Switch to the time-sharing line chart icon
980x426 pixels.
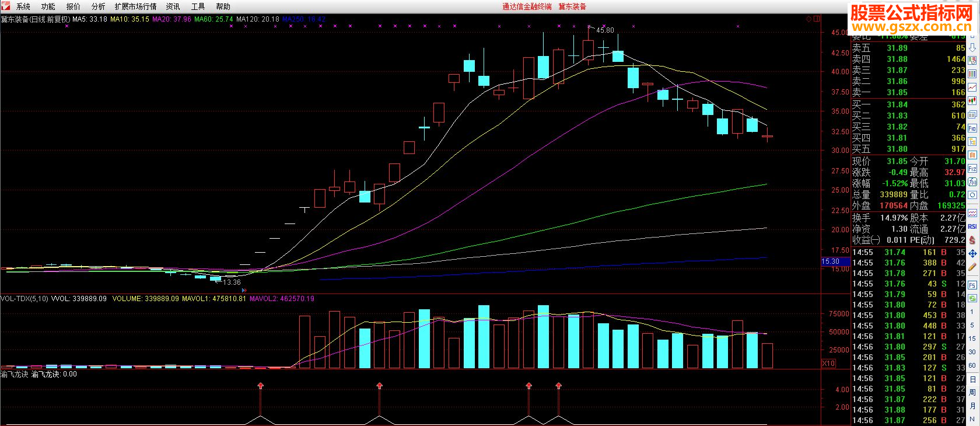tap(972, 88)
